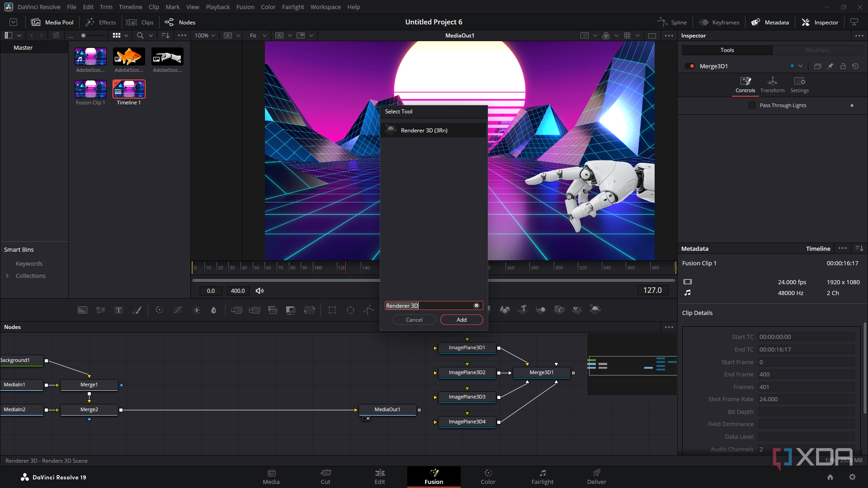Expand the Collections smart bin
Screen dimensions: 868x488
pos(7,276)
